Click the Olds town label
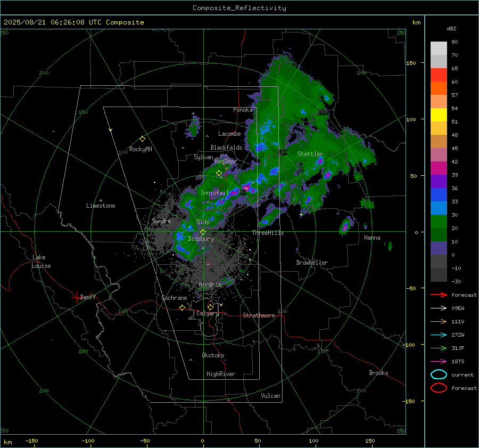479x448 pixels. click(203, 222)
